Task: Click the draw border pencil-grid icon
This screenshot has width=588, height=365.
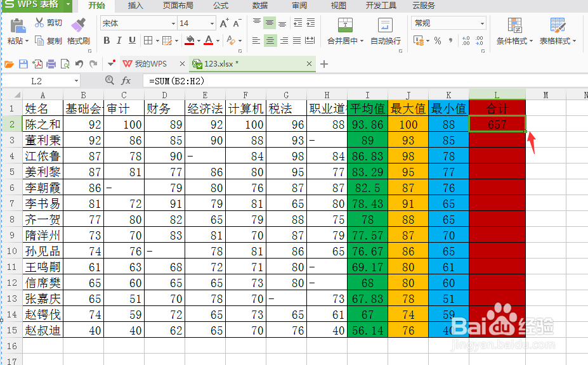Action: [167, 41]
